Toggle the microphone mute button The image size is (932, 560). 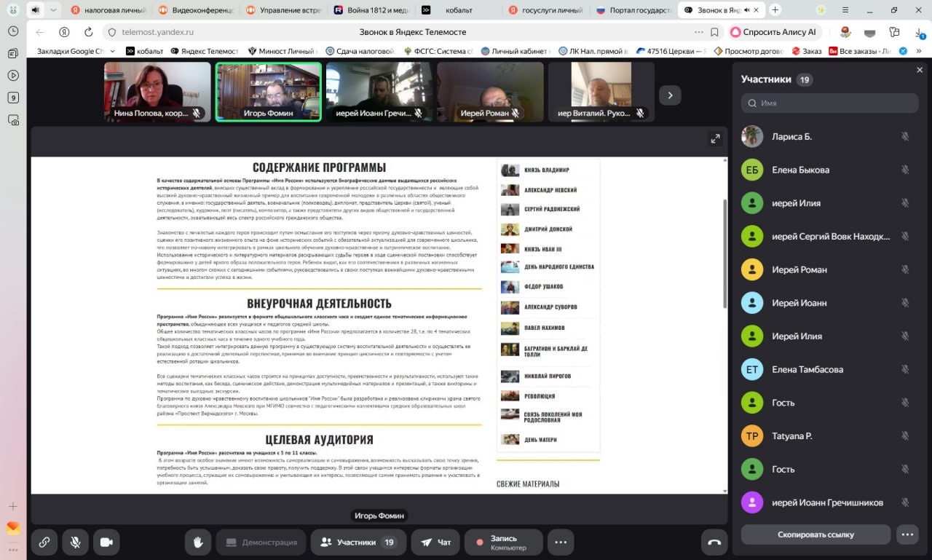click(74, 542)
